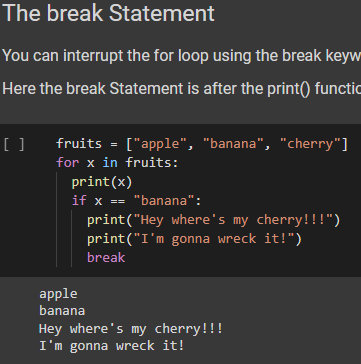The width and height of the screenshot is (361, 364).
Task: Click 'apple' in the output area
Action: pyautogui.click(x=58, y=294)
